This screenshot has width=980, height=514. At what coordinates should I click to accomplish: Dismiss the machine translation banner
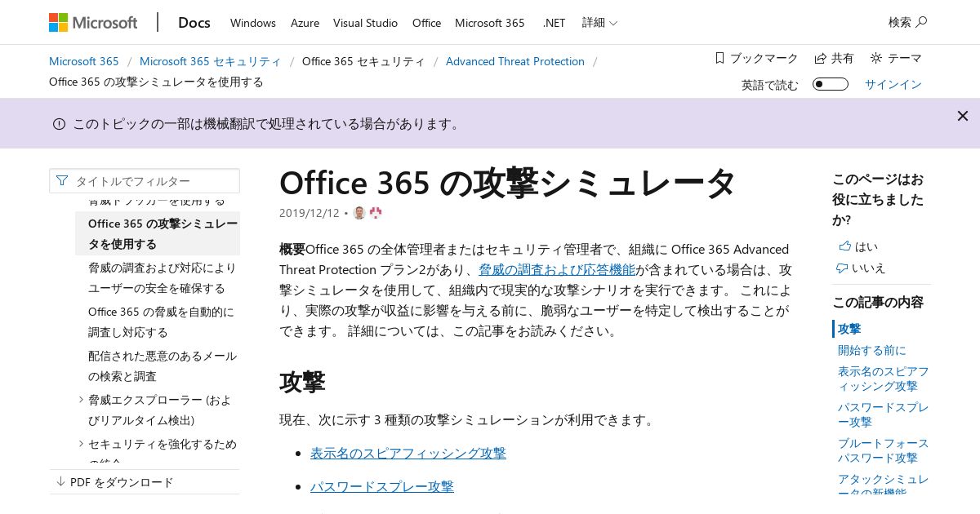(963, 116)
